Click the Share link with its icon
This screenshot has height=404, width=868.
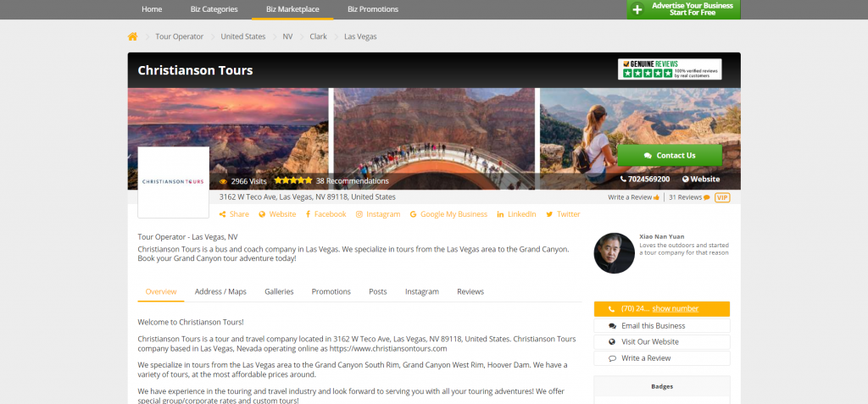[234, 214]
